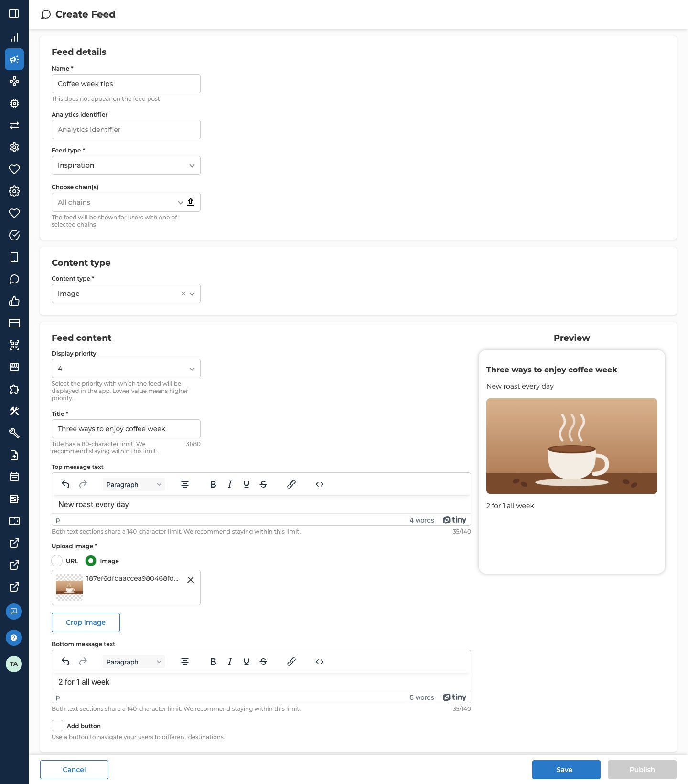Toggle italic in Top message editor
The image size is (688, 784).
coord(230,484)
